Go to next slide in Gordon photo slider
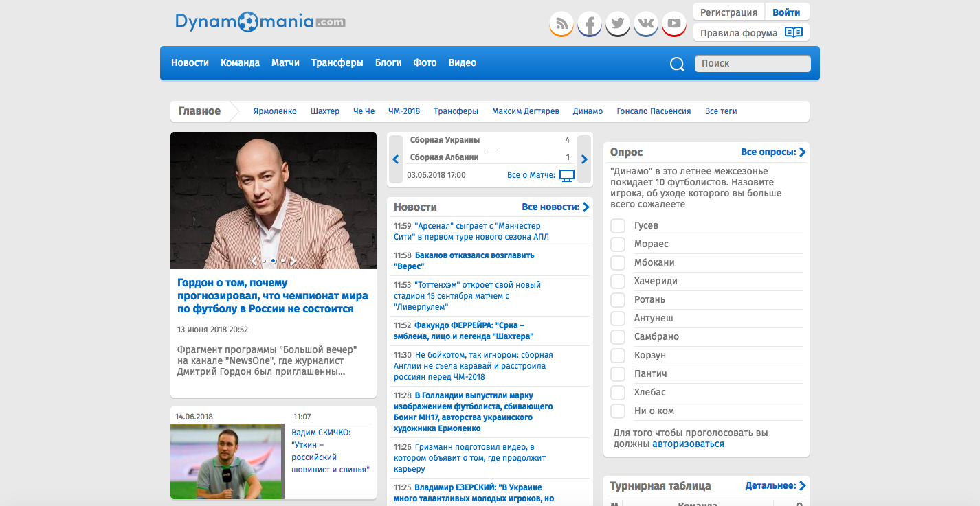The image size is (980, 506). (293, 261)
